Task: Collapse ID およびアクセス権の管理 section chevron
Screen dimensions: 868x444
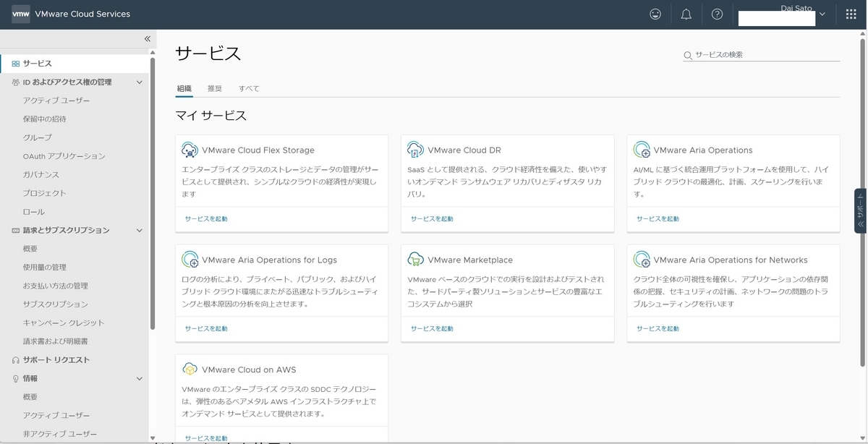Action: tap(140, 82)
